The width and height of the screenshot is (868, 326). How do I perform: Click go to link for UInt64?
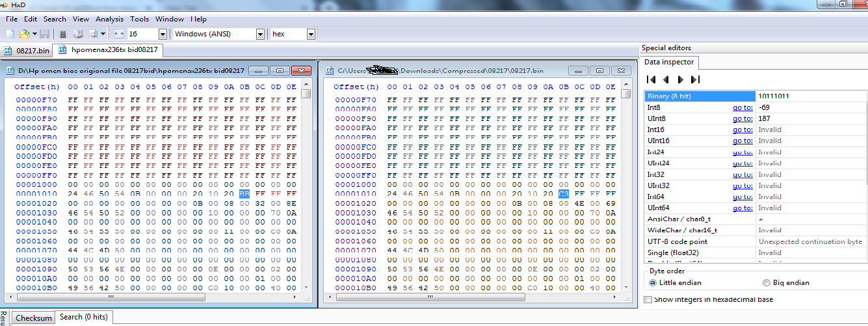click(743, 208)
